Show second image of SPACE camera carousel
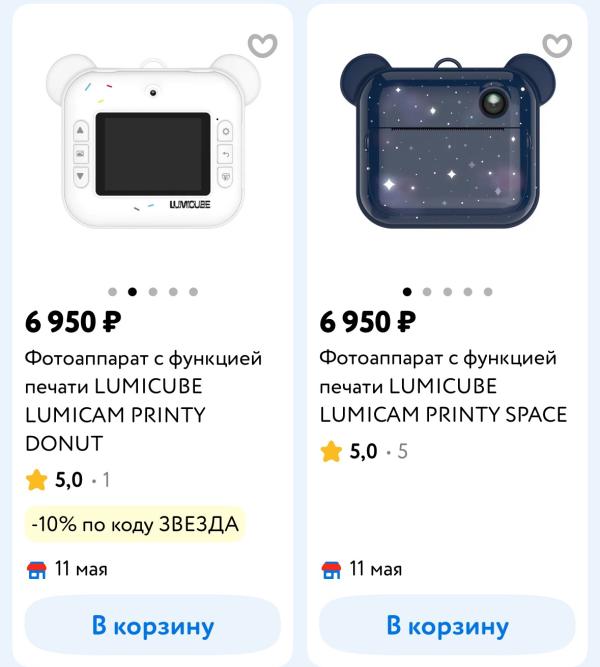The height and width of the screenshot is (667, 600). (427, 292)
